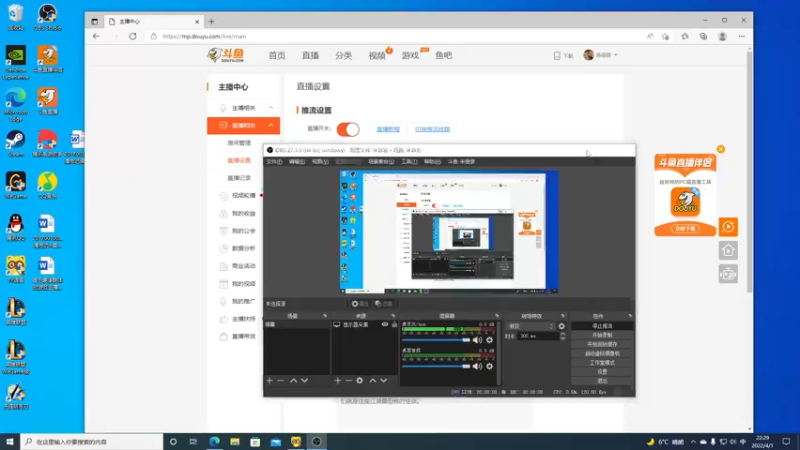Click the orange live-play floating icon
The image size is (800, 450).
point(728,227)
